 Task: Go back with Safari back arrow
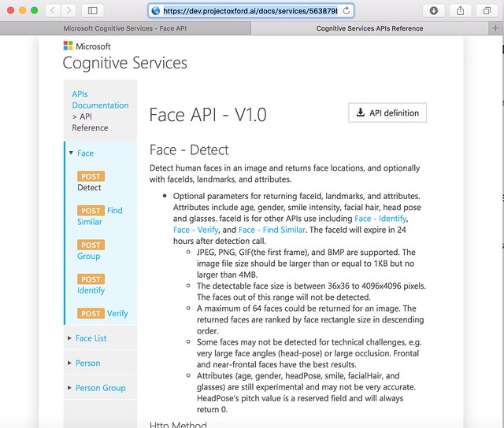(x=53, y=10)
